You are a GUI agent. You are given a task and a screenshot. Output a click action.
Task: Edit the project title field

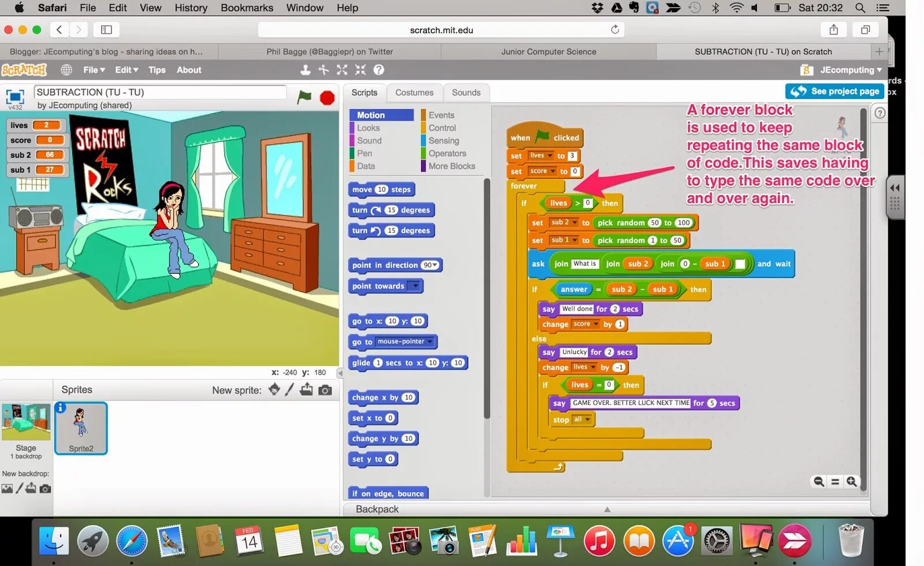click(160, 92)
